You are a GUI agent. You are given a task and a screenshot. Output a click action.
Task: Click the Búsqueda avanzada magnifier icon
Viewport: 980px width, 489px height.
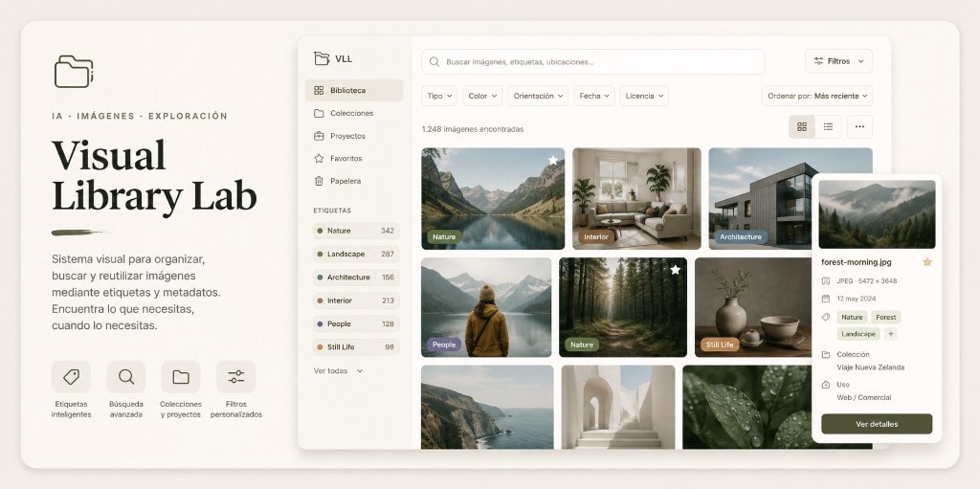point(126,376)
